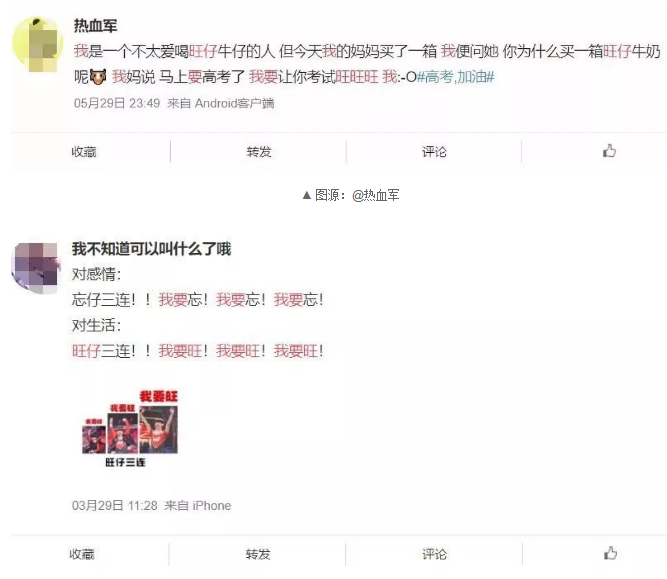
Task: Like the 热血军 post with thumbs-up
Action: tap(609, 151)
